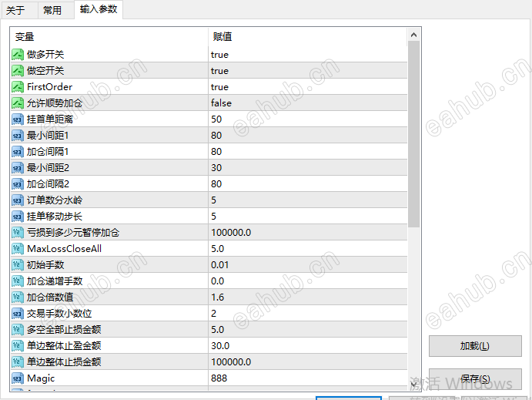Select the 挂单移动步长 variable name
Image resolution: width=532 pixels, height=400 pixels.
pyautogui.click(x=55, y=217)
